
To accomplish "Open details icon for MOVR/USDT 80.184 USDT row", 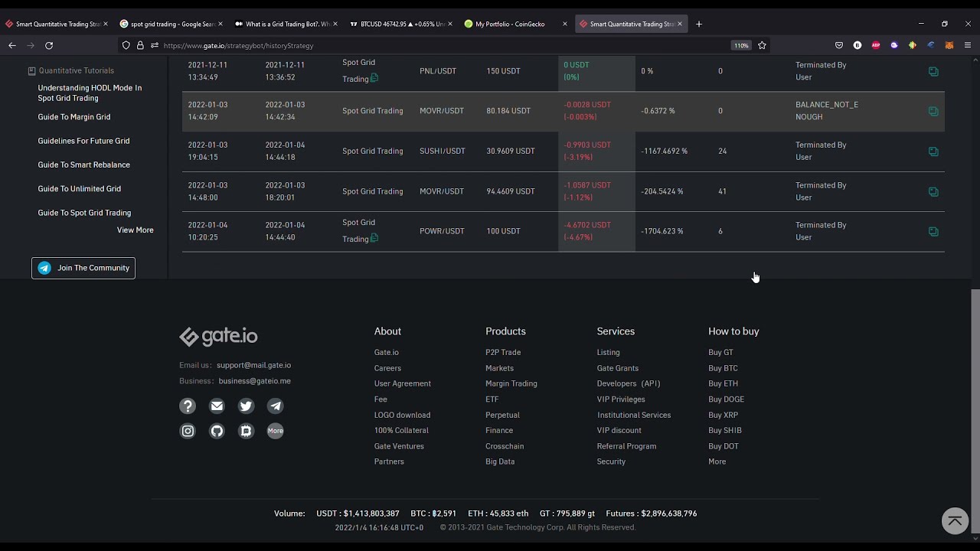I will 933,111.
